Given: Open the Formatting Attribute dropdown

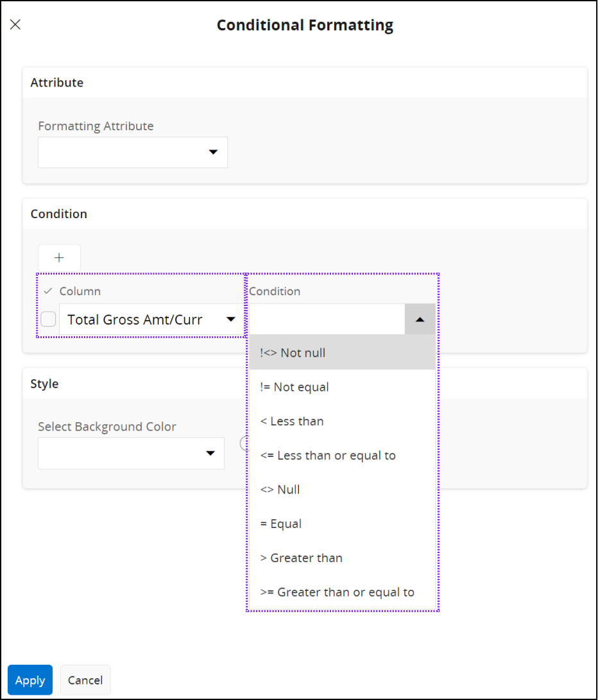Looking at the screenshot, I should click(133, 152).
